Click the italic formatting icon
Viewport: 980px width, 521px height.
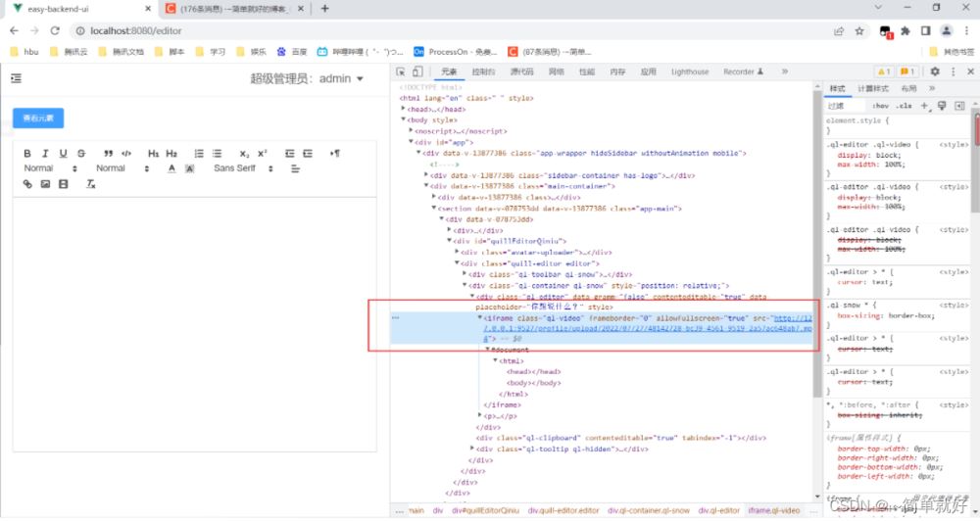45,154
